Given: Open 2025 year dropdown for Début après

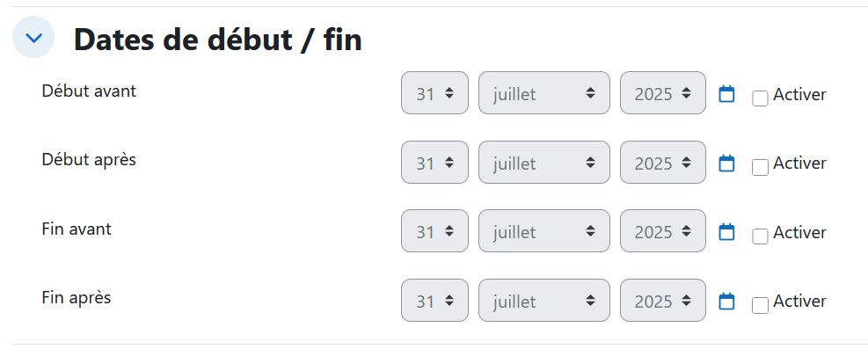Looking at the screenshot, I should point(662,162).
